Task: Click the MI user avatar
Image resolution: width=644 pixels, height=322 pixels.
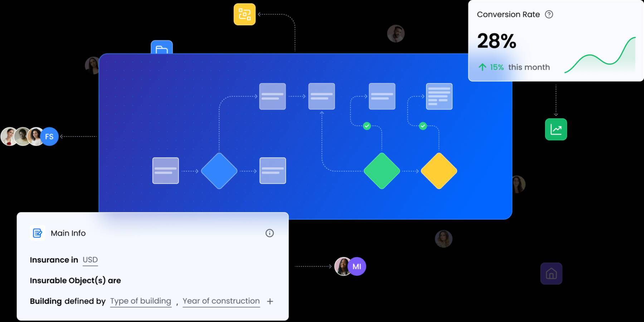Action: pos(357,266)
